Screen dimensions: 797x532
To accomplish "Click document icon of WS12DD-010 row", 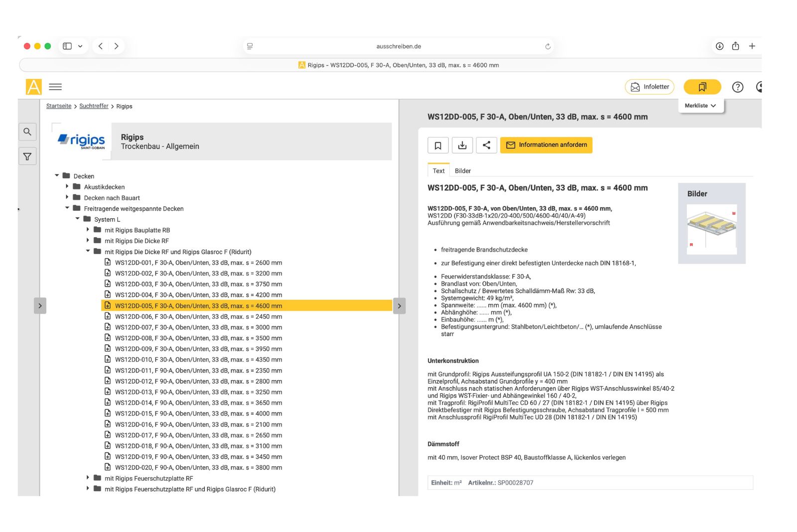I will coord(108,360).
